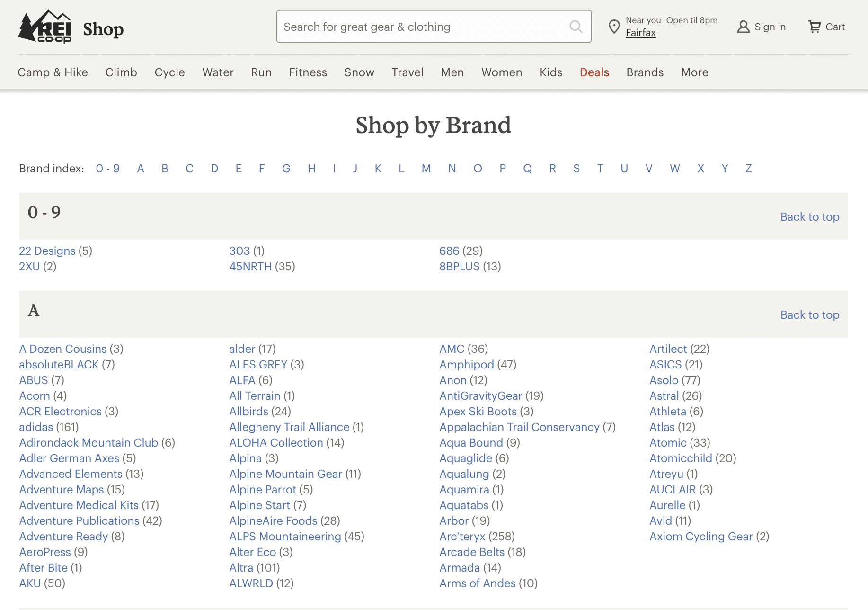Open the alder brand link
Viewport: 868px width, 610px height.
pos(242,349)
